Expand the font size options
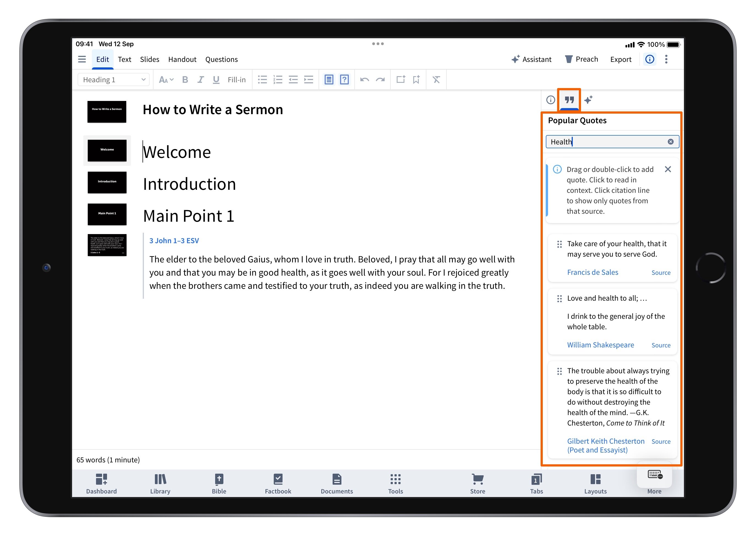 click(x=166, y=79)
